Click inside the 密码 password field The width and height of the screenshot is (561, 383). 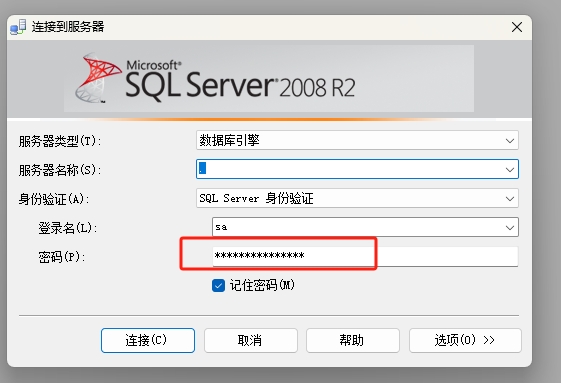[x=365, y=256]
